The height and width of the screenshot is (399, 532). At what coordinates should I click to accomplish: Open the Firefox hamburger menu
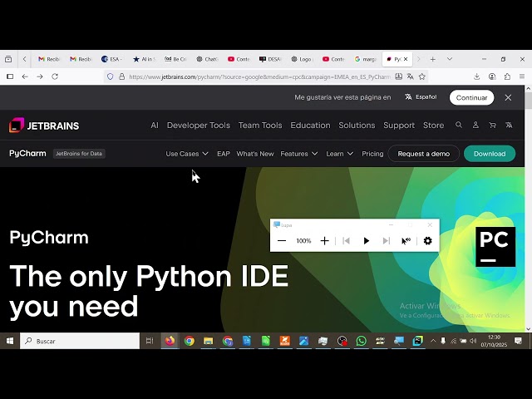tap(522, 76)
